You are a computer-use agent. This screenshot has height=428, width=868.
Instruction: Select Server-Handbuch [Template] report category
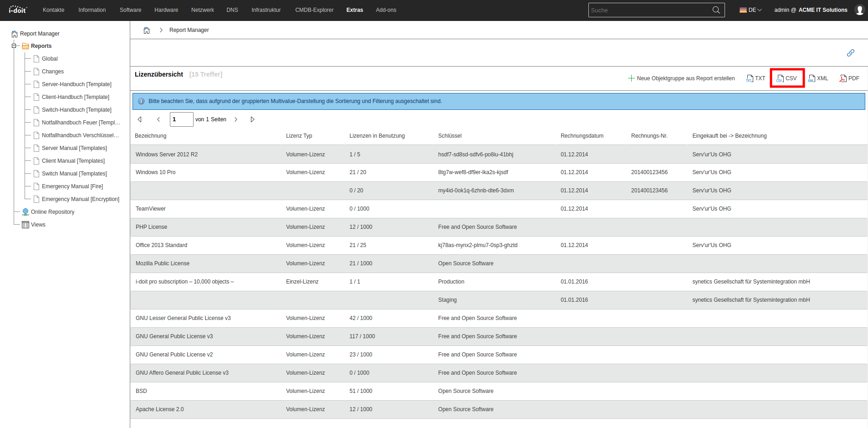77,84
